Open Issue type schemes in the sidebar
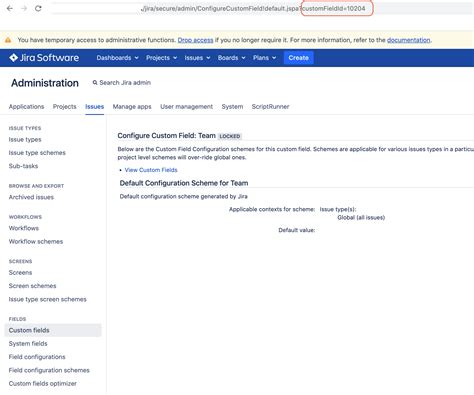Screen dimensions: 474x395 point(37,153)
